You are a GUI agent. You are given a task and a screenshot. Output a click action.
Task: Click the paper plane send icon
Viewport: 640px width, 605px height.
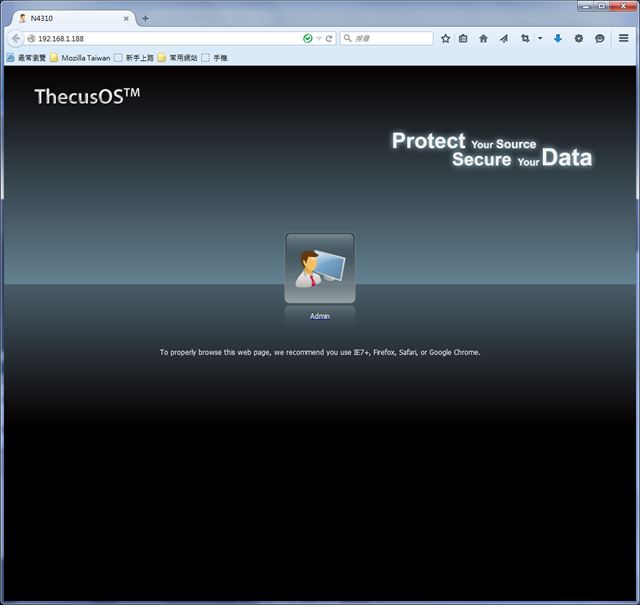point(504,38)
